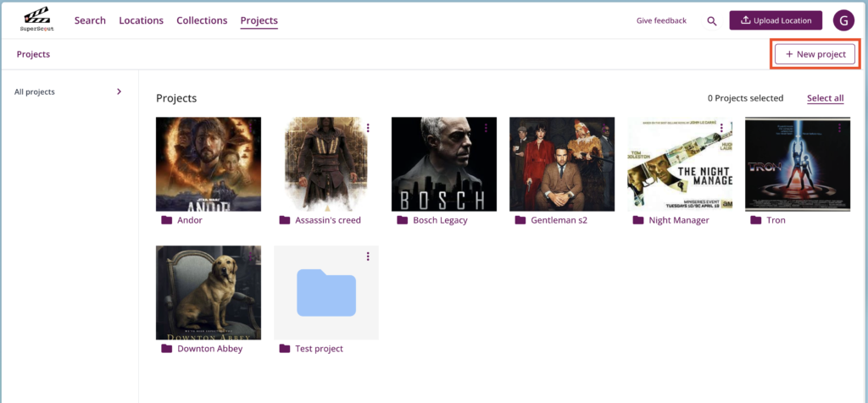Image resolution: width=868 pixels, height=403 pixels.
Task: Click the Upload Location button
Action: point(776,20)
